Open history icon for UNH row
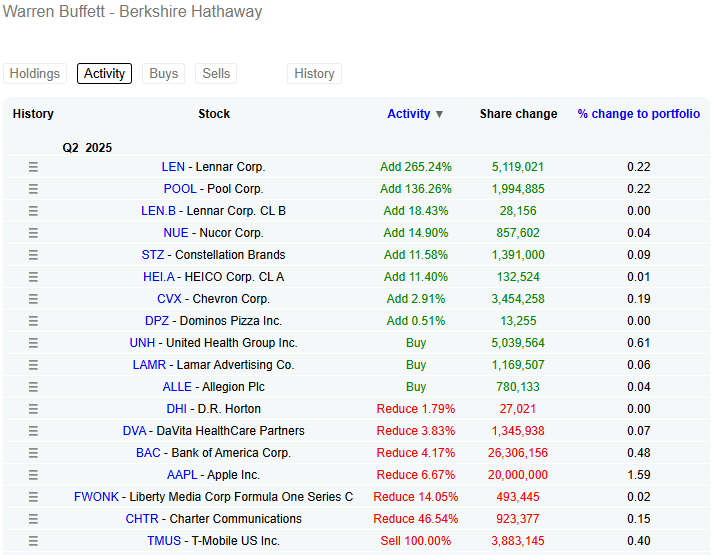The image size is (714, 555). (33, 343)
